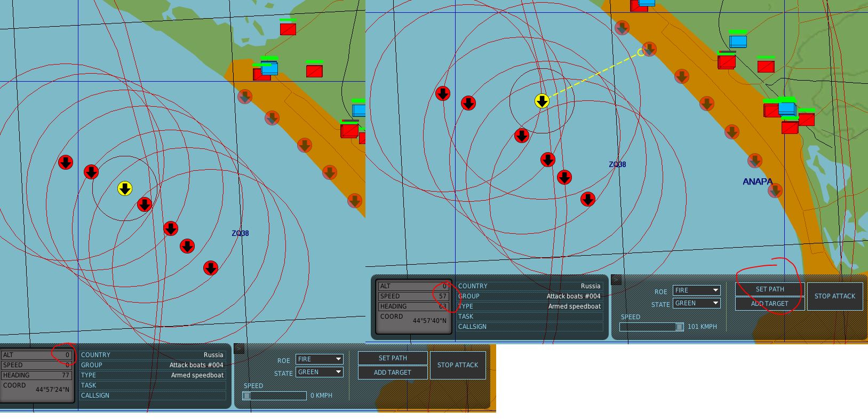This screenshot has width=868, height=419.
Task: Click greyed boat next to ANAPA label
Action: coord(775,189)
